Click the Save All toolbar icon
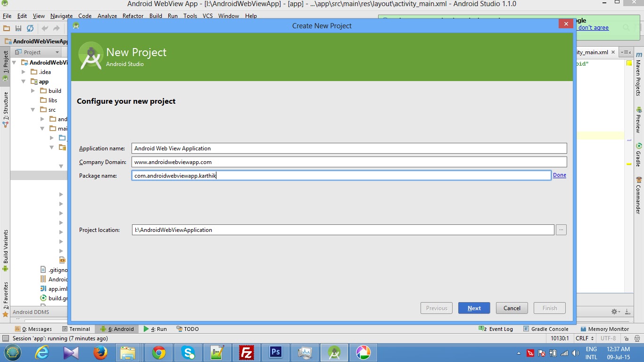The height and width of the screenshot is (362, 644). point(19,28)
